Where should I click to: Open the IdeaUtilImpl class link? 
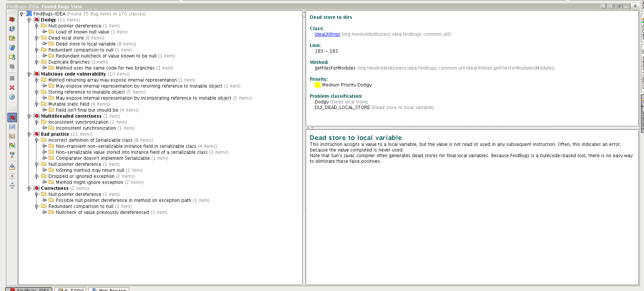point(327,34)
